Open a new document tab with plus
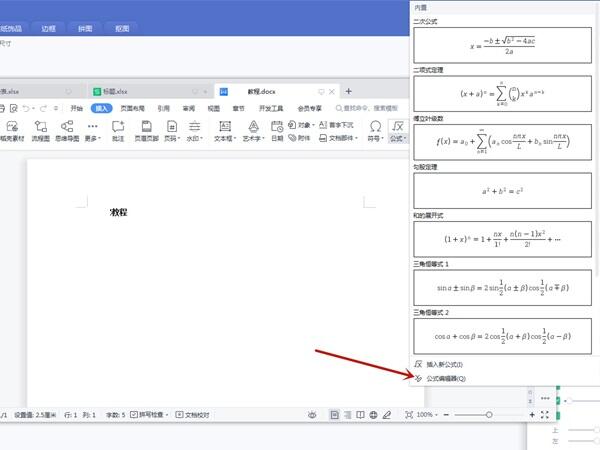Viewport: 600px width, 450px height. pyautogui.click(x=348, y=91)
